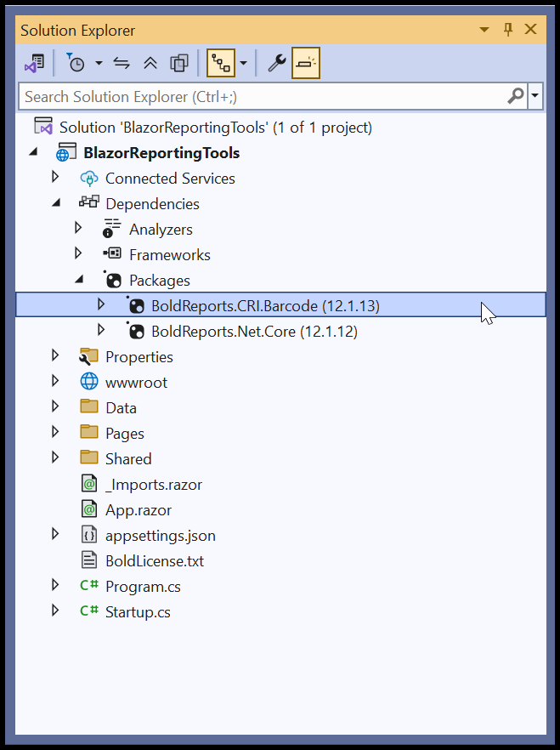The width and height of the screenshot is (560, 750).
Task: Collapse All in Solution Explorer
Action: pyautogui.click(x=150, y=63)
